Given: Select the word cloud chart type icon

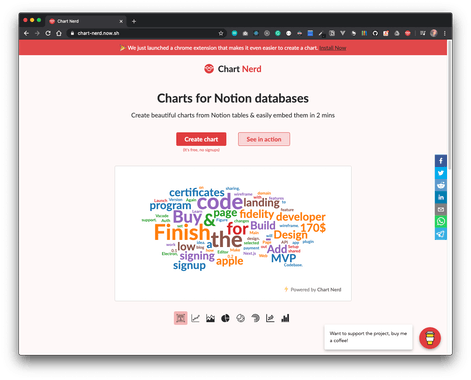Looking at the screenshot, I should 180,318.
